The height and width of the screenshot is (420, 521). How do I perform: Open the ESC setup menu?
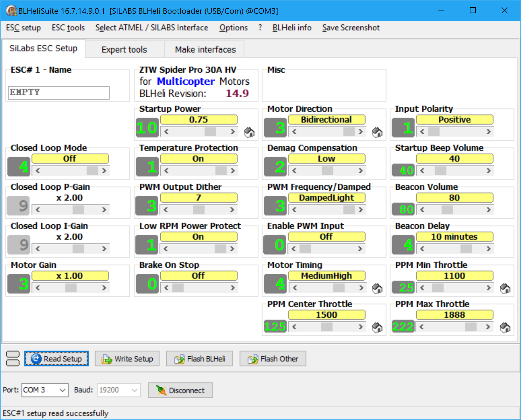pos(23,28)
